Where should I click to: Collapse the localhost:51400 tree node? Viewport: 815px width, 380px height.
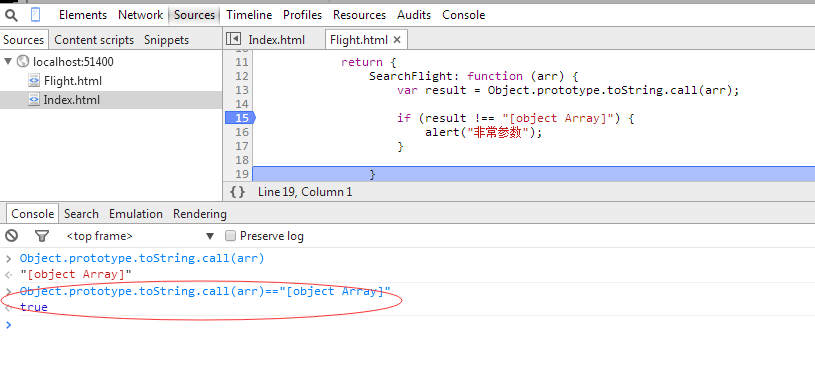coord(8,62)
